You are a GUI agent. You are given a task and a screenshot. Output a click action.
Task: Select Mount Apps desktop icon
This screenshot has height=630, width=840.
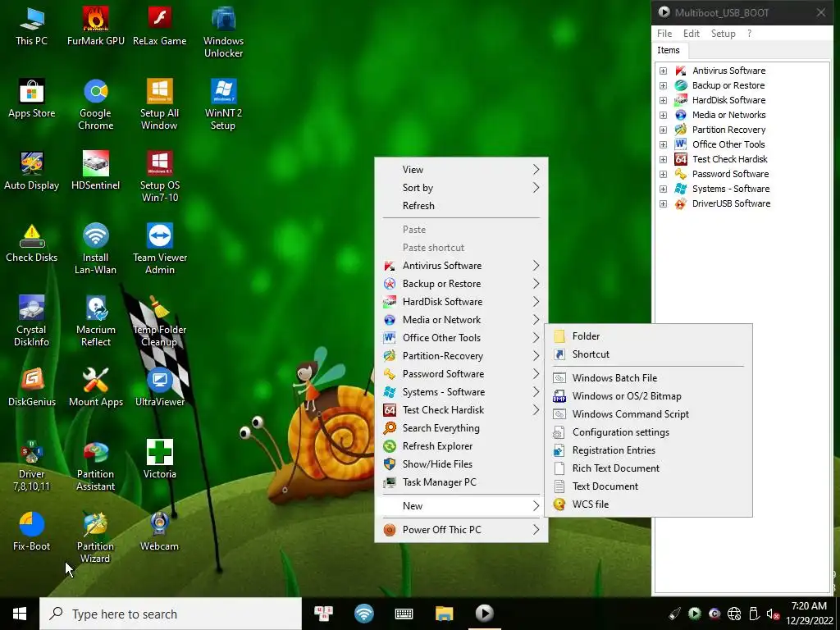(x=95, y=387)
